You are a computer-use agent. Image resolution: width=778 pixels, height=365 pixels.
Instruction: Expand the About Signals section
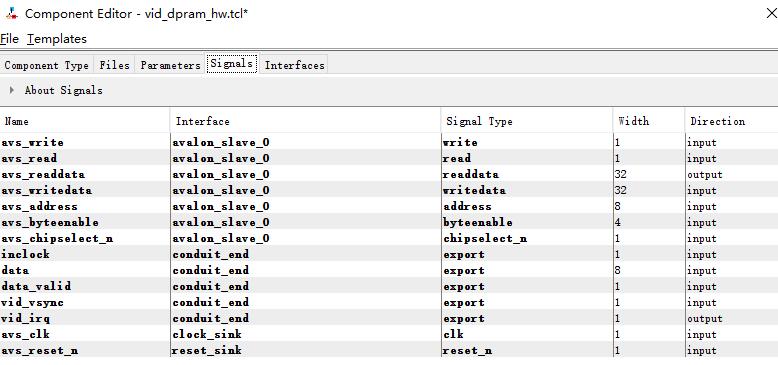tap(12, 90)
